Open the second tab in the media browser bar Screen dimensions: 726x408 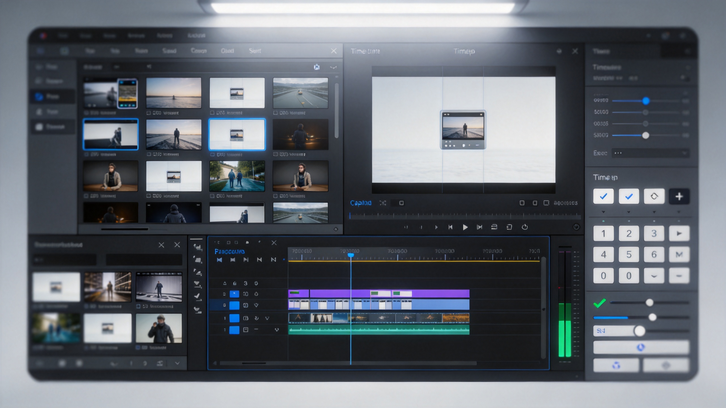coord(115,51)
